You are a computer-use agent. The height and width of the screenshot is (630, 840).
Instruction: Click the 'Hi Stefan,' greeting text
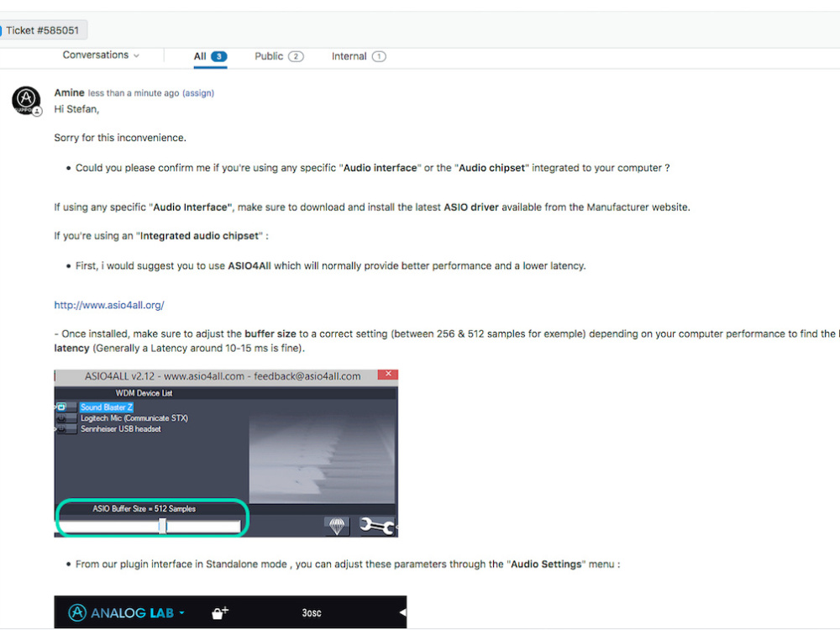pyautogui.click(x=76, y=109)
